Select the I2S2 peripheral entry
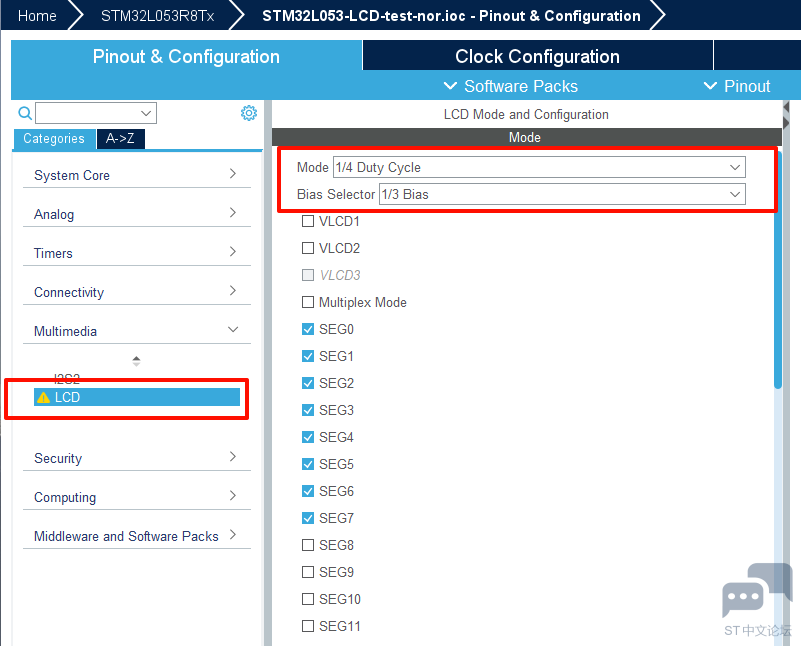This screenshot has width=801, height=646. [x=67, y=378]
